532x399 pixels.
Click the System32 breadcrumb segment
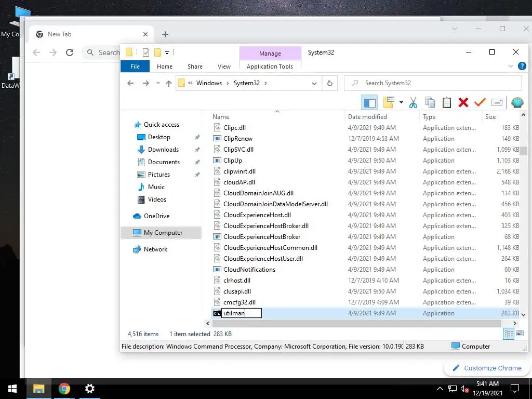click(x=247, y=83)
